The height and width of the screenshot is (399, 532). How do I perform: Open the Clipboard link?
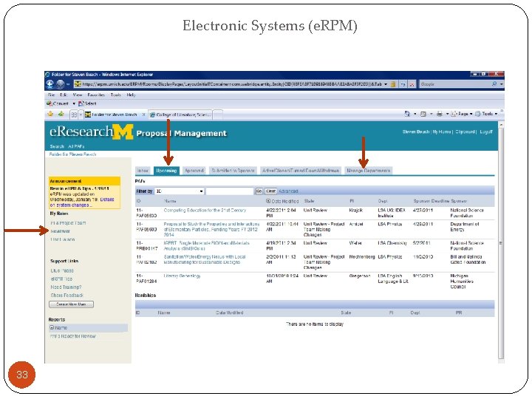pyautogui.click(x=465, y=132)
